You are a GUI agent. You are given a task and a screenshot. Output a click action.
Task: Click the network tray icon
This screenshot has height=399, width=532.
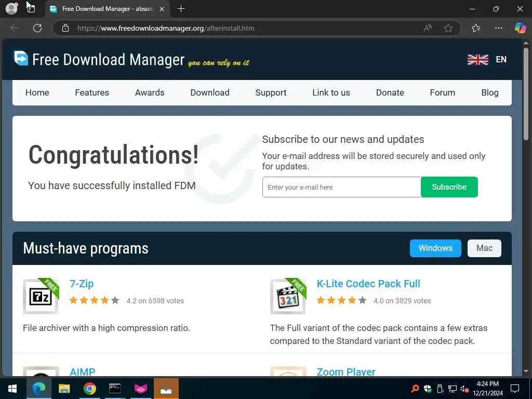click(453, 389)
